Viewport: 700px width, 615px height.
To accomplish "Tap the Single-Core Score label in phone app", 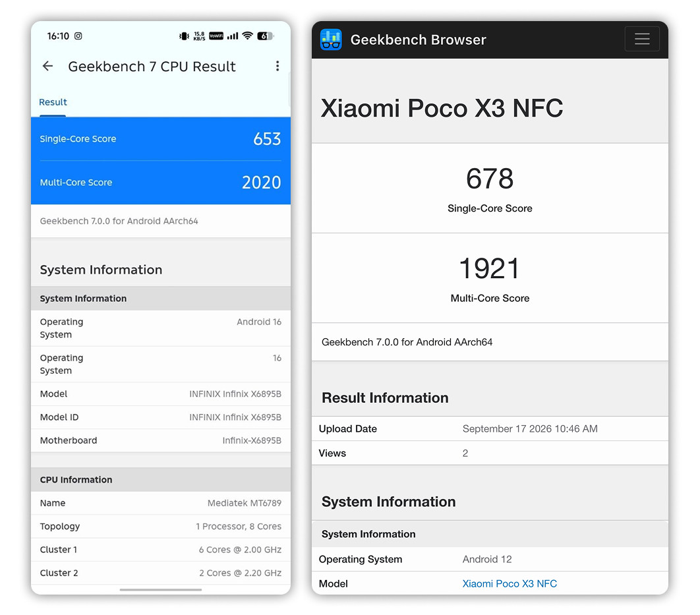I will pyautogui.click(x=78, y=139).
